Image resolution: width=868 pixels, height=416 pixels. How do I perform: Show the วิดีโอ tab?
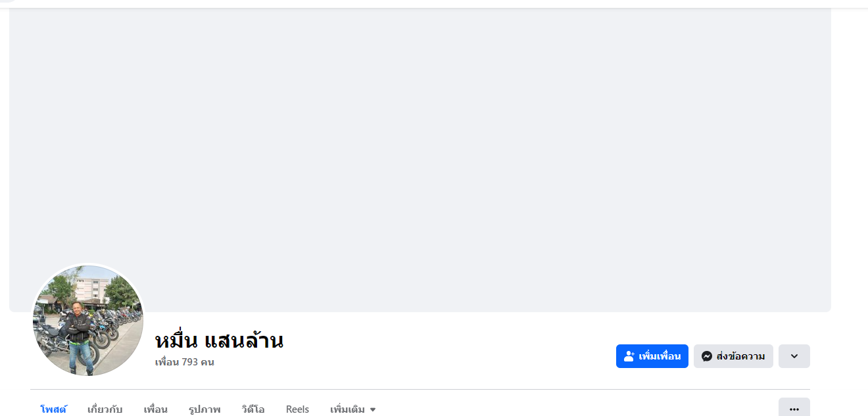253,409
